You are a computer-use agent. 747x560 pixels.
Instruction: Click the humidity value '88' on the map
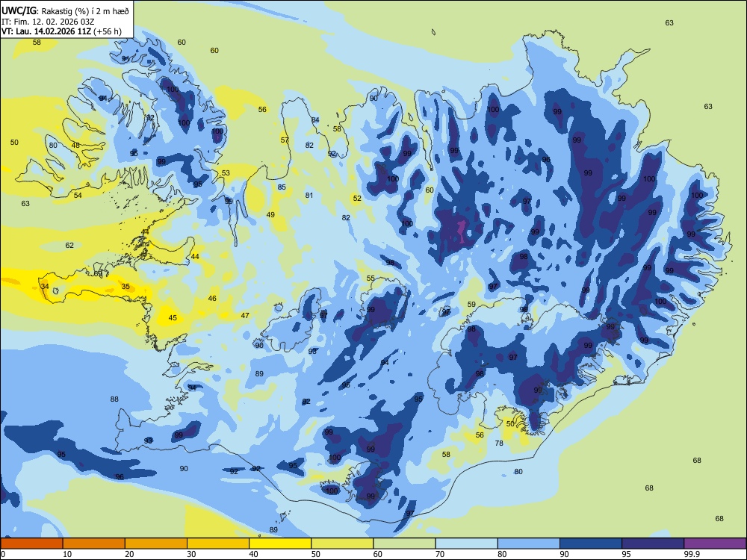click(x=114, y=399)
